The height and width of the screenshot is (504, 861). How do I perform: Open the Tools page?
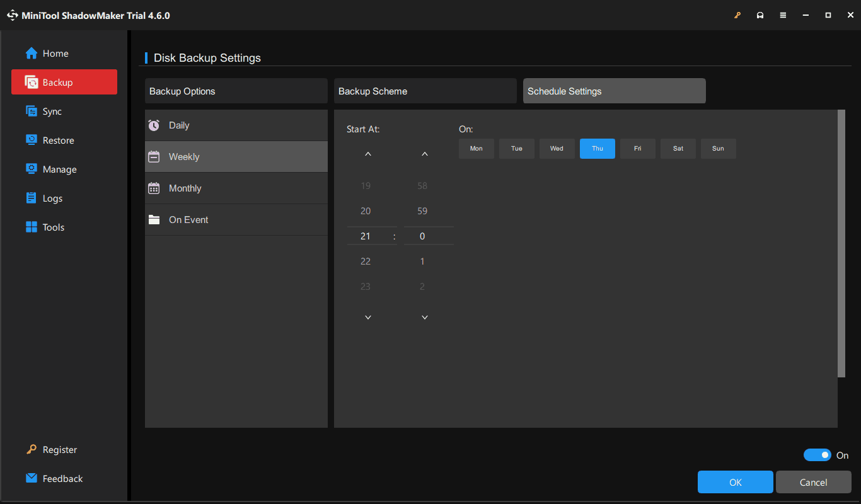tap(53, 227)
